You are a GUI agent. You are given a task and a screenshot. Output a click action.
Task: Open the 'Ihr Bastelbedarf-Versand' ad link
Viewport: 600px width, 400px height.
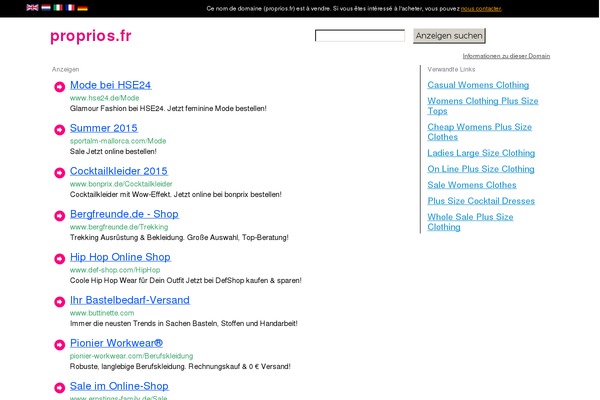(130, 300)
